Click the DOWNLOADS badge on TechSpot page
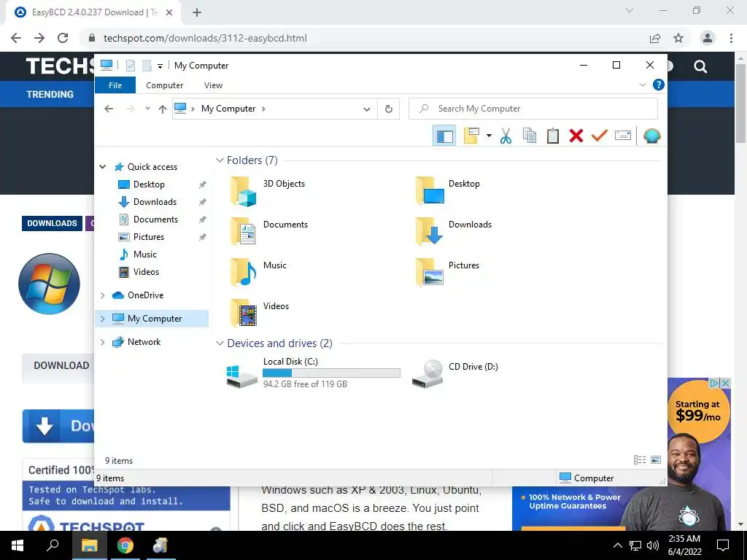 tap(52, 223)
